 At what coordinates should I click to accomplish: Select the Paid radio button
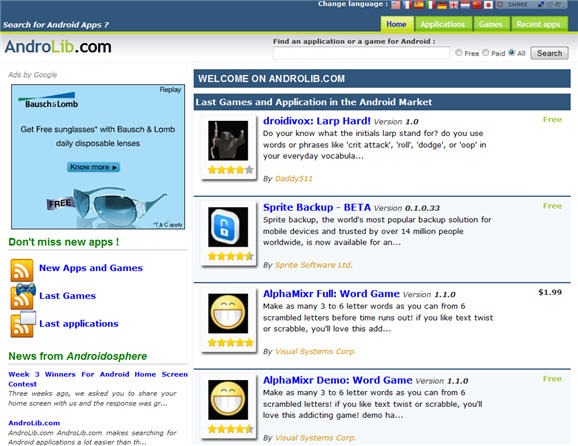tap(485, 53)
